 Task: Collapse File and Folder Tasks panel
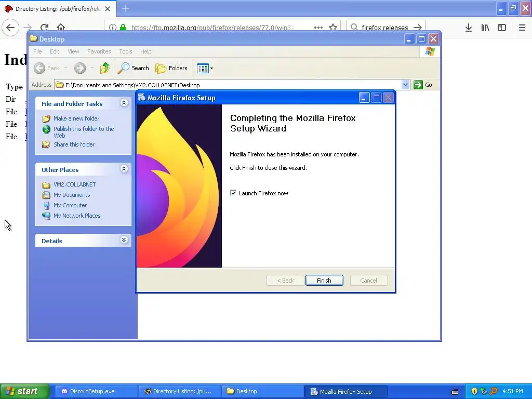[124, 103]
